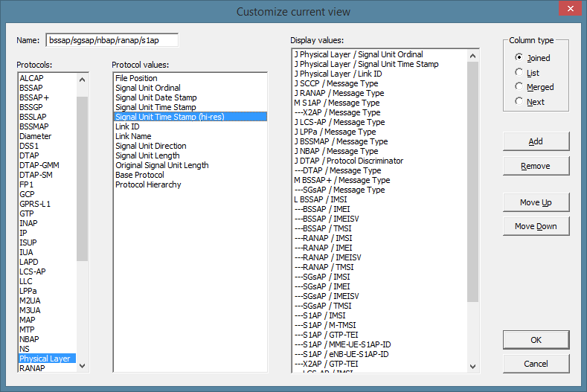Image resolution: width=587 pixels, height=392 pixels.
Task: Select Link Name protocol value
Action: pos(190,136)
